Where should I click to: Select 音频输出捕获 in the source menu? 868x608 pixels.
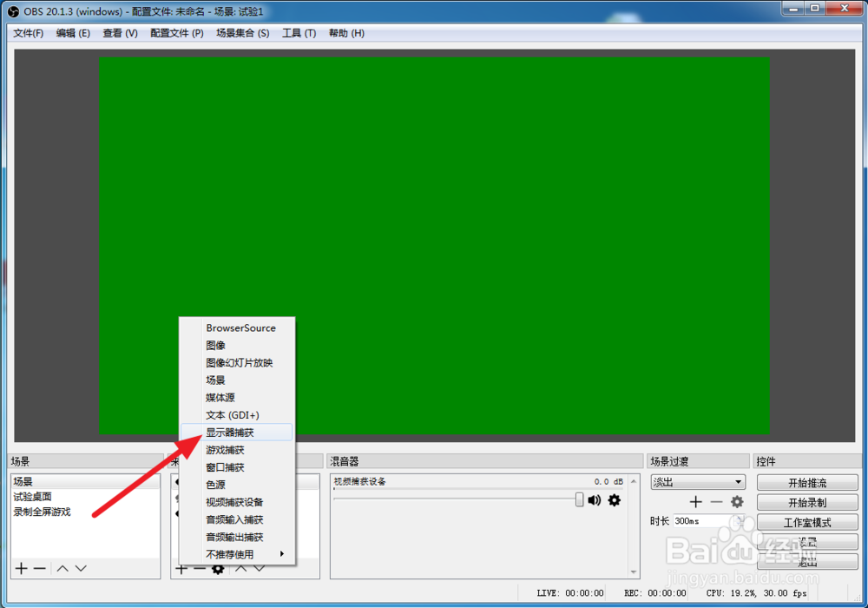tap(237, 537)
